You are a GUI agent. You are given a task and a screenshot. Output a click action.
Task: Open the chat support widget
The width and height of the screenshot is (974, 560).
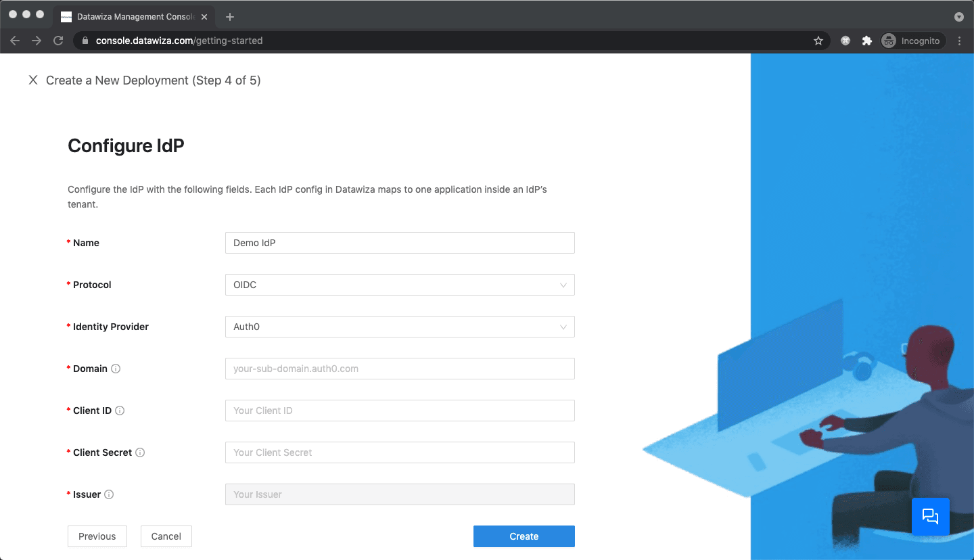pos(931,517)
